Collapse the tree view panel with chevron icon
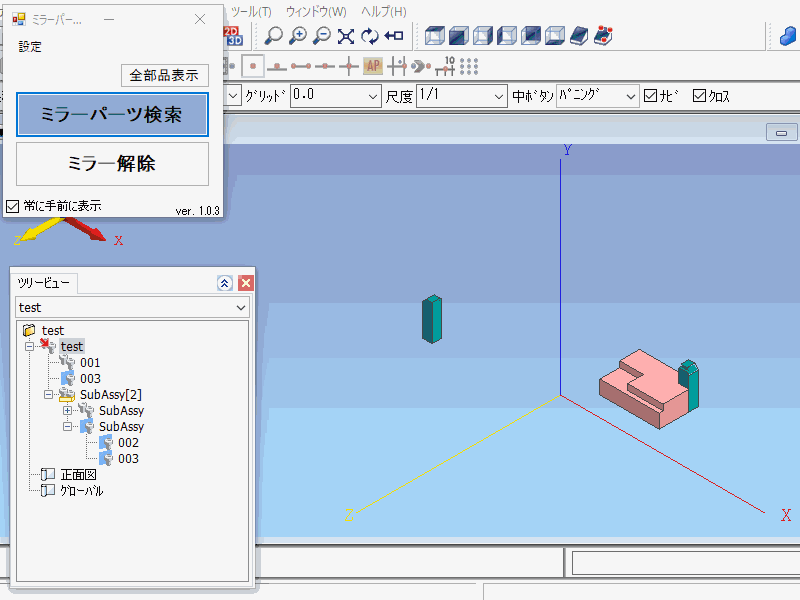 [x=225, y=283]
